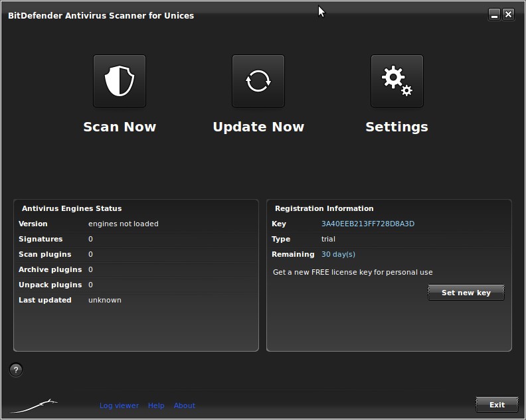The width and height of the screenshot is (526, 420).
Task: Click the Archive plugins row label
Action: click(50, 269)
